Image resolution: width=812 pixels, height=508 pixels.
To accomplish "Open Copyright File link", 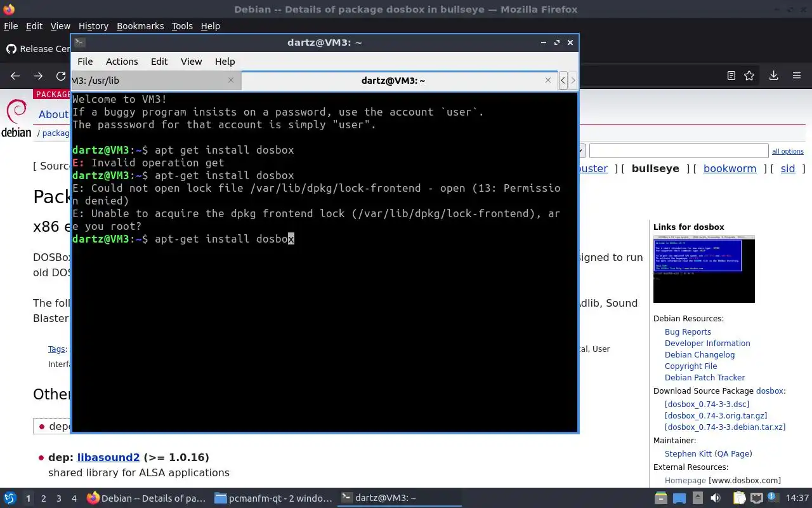I will click(x=691, y=366).
